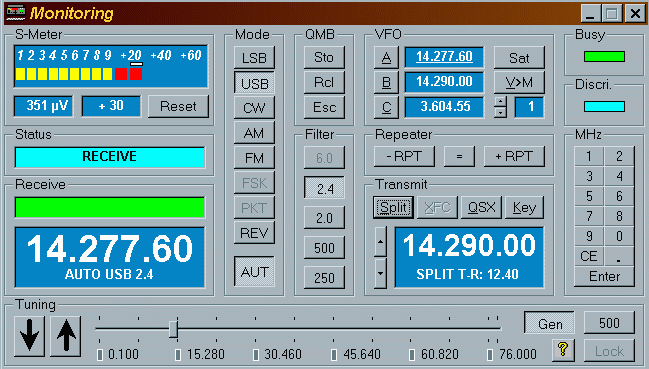The image size is (649, 369).
Task: Increase VFO memory number with up spinner
Action: [x=500, y=102]
